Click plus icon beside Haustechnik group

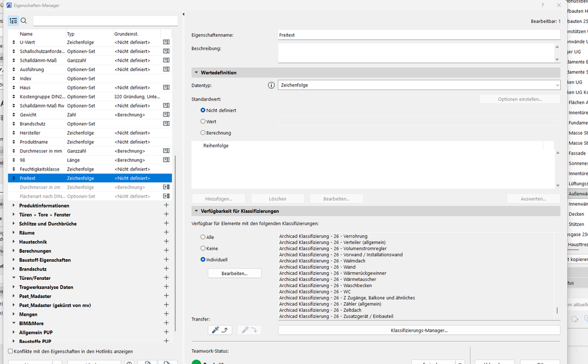[166, 242]
